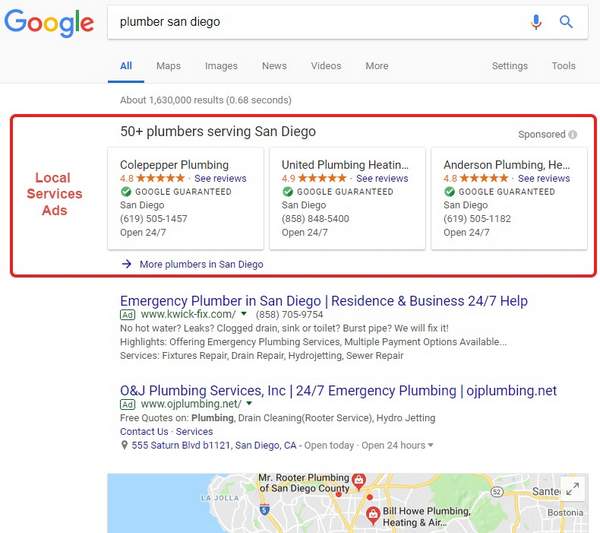The width and height of the screenshot is (600, 533).
Task: Click the voice search microphone icon
Action: pos(537,22)
